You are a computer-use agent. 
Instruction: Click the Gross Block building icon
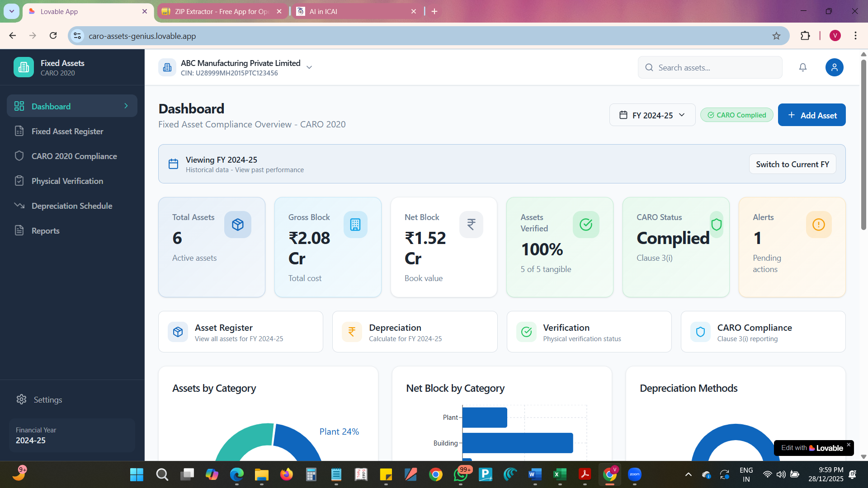(x=355, y=225)
